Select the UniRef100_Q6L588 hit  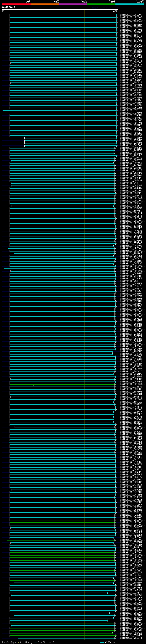[x=131, y=146]
